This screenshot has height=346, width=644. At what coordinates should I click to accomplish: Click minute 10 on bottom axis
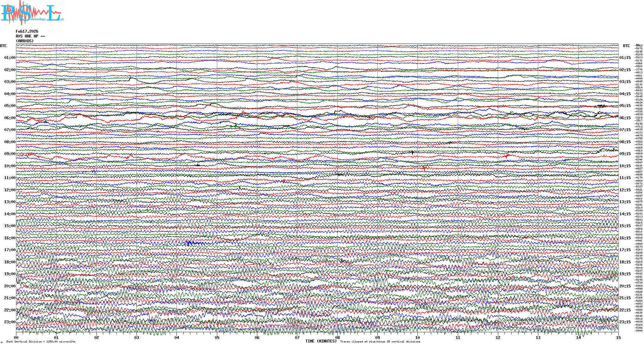point(417,337)
